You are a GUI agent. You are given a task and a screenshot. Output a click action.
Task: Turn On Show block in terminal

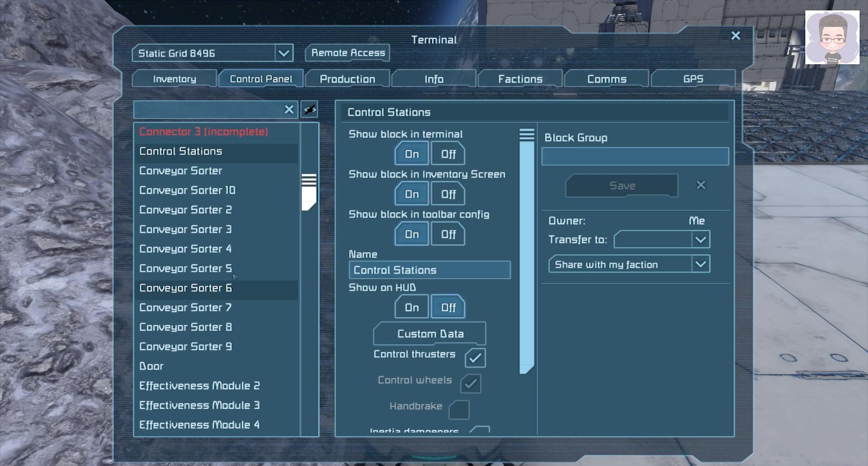[411, 154]
